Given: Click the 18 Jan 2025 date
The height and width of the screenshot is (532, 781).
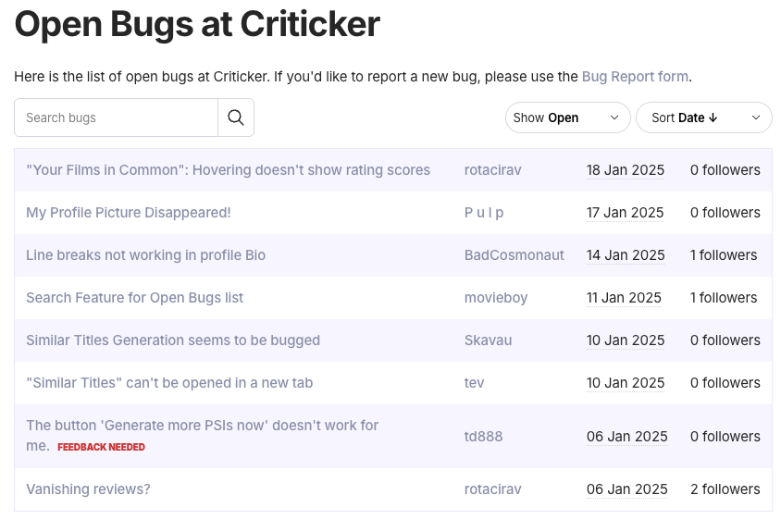Looking at the screenshot, I should [626, 170].
